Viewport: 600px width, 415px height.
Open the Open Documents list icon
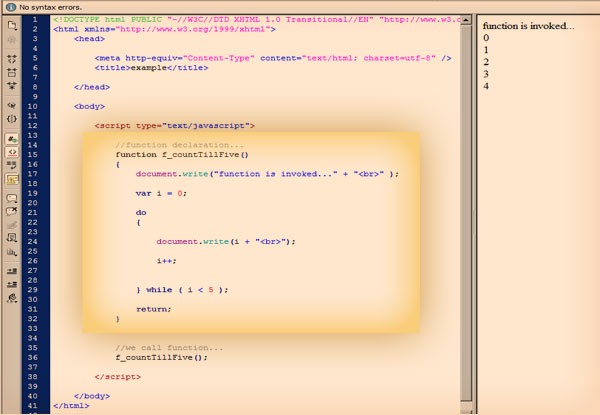(12, 25)
